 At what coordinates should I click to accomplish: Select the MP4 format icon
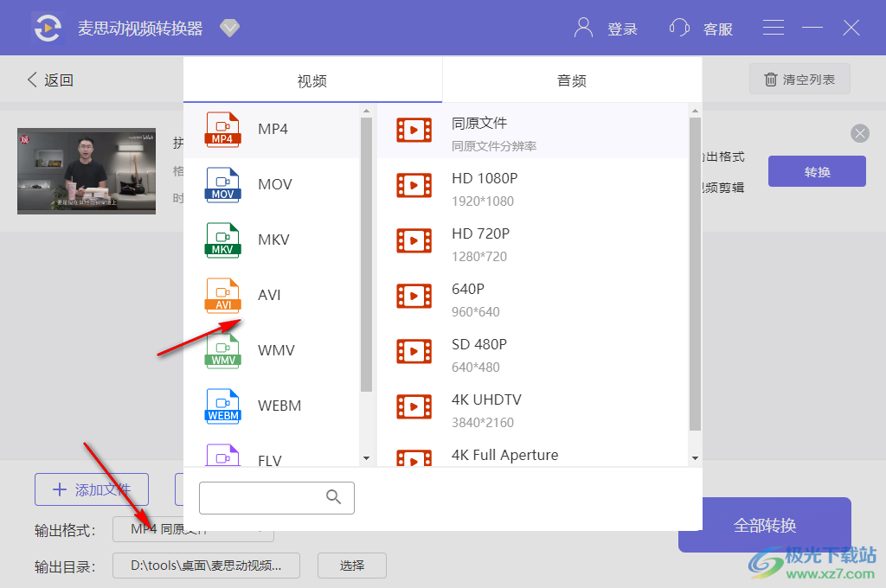pyautogui.click(x=222, y=130)
